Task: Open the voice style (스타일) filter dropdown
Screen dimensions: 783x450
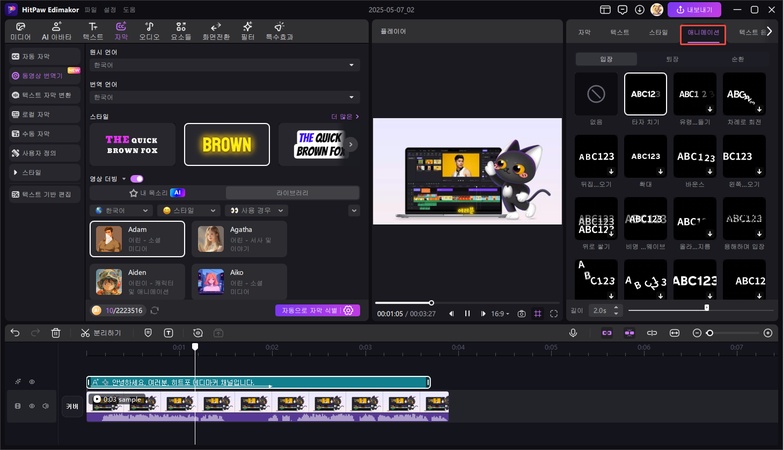Action: (x=189, y=211)
